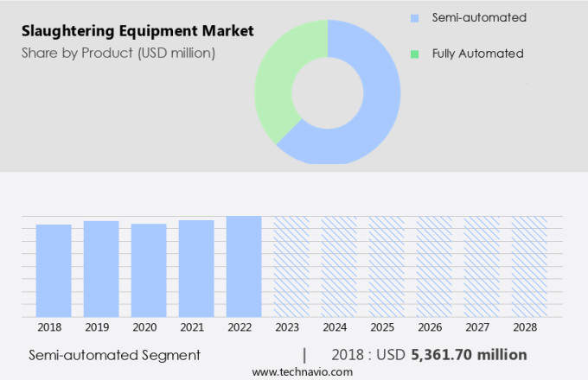Viewport: 588px width, 380px height.
Task: Click the hatched forecast bar for 2028
Action: pyautogui.click(x=529, y=266)
